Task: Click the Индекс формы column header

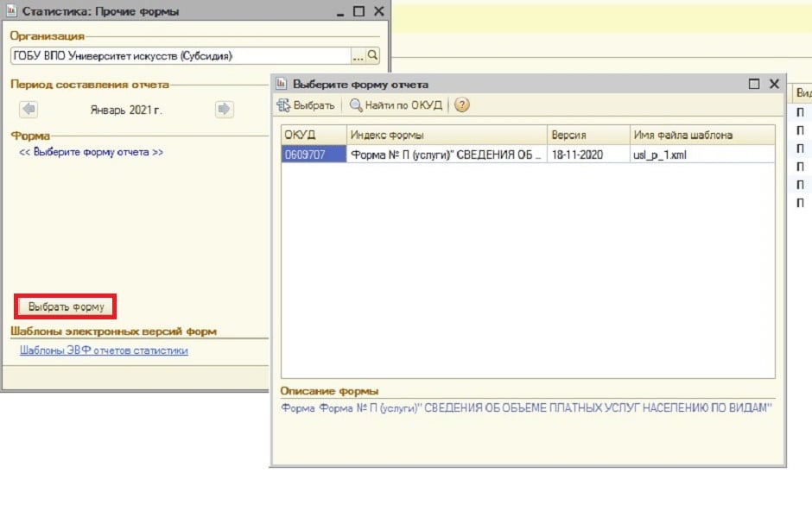Action: pyautogui.click(x=447, y=136)
